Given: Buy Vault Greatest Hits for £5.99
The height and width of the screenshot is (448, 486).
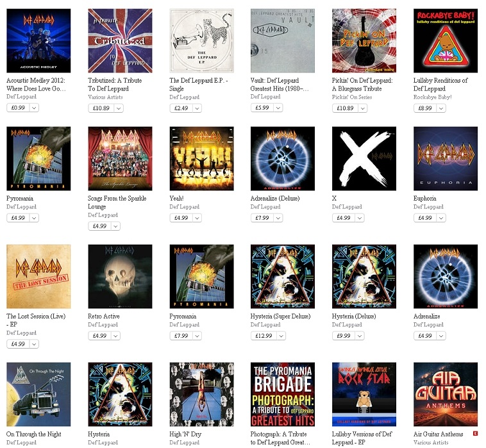Looking at the screenshot, I should coord(262,108).
